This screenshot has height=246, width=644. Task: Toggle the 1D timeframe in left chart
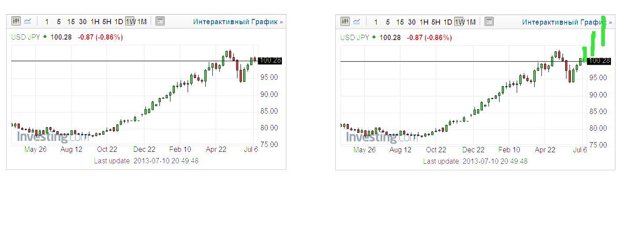pos(118,21)
